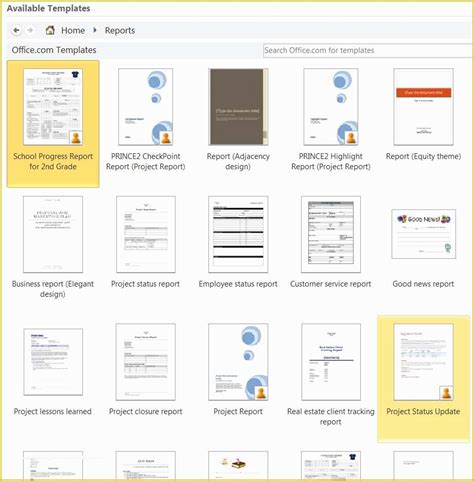Select School Progress Report for 2nd Grade thumbnail
Viewport: 474px width, 481px height.
point(53,107)
